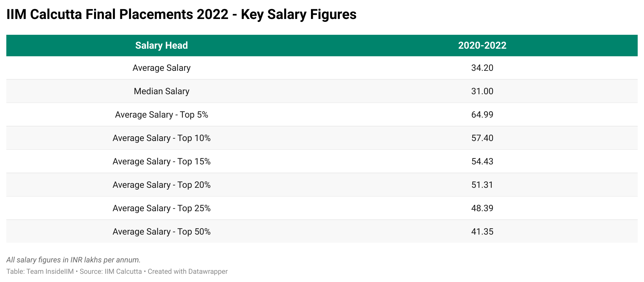Select the Average Salary row label
This screenshot has height=282, width=644.
[161, 68]
